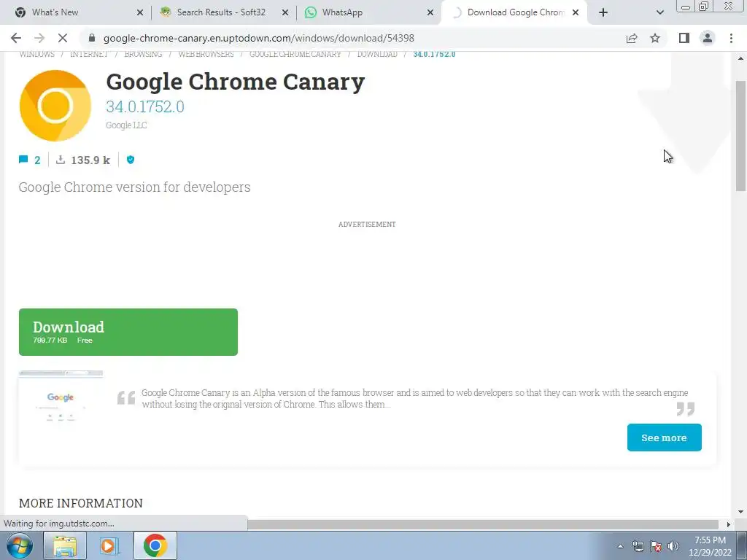Image resolution: width=747 pixels, height=560 pixels.
Task: Close the What's New tab
Action: click(140, 12)
